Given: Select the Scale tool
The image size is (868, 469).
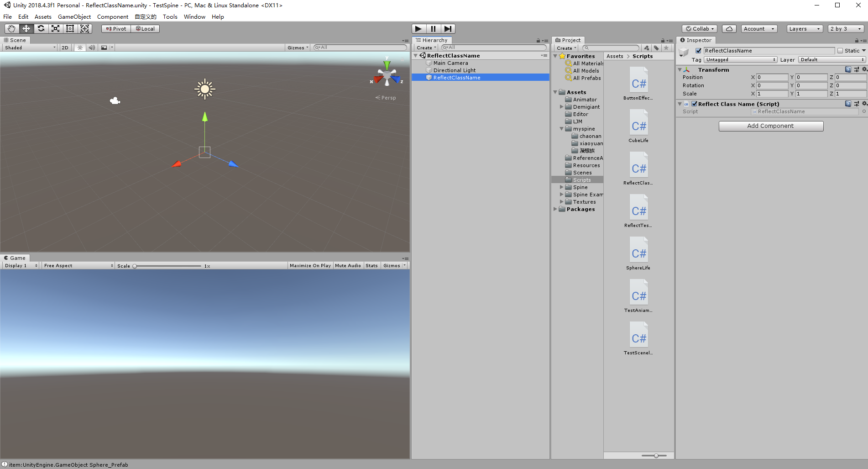Looking at the screenshot, I should click(x=56, y=29).
